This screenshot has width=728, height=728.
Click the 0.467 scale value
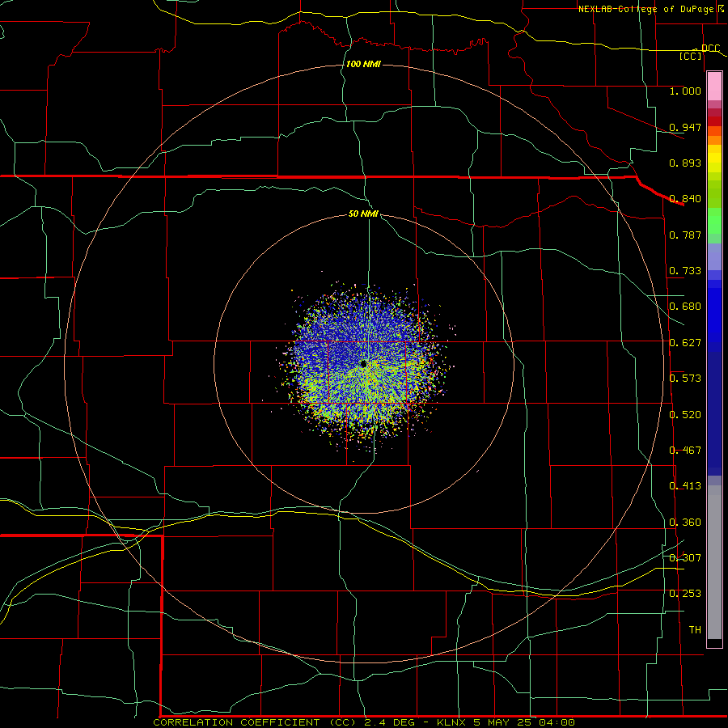685,451
